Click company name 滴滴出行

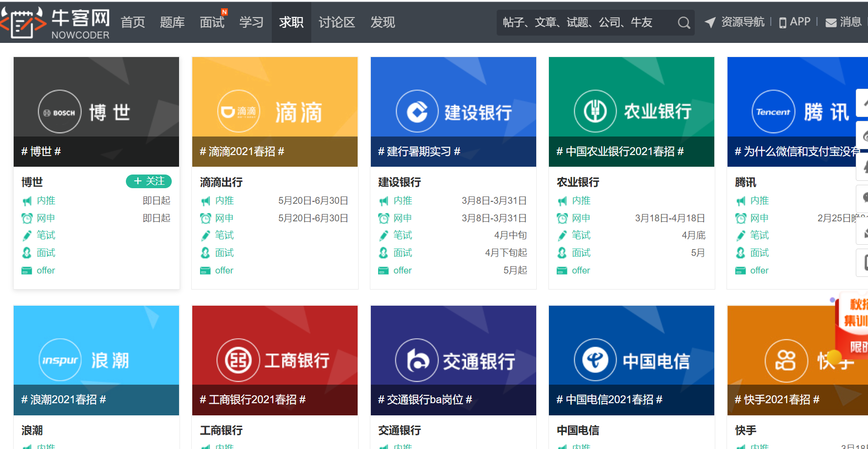(221, 182)
